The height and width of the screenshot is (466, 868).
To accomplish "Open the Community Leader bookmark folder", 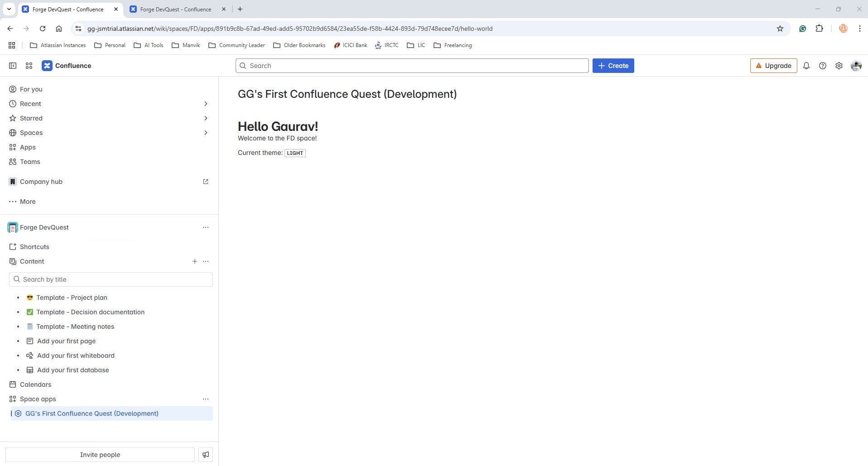I will click(x=236, y=45).
